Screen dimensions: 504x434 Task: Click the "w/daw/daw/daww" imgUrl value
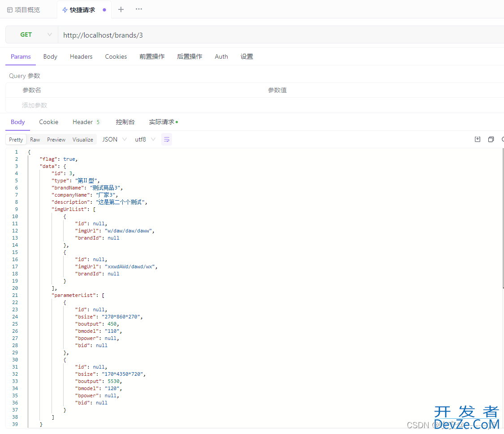(128, 231)
